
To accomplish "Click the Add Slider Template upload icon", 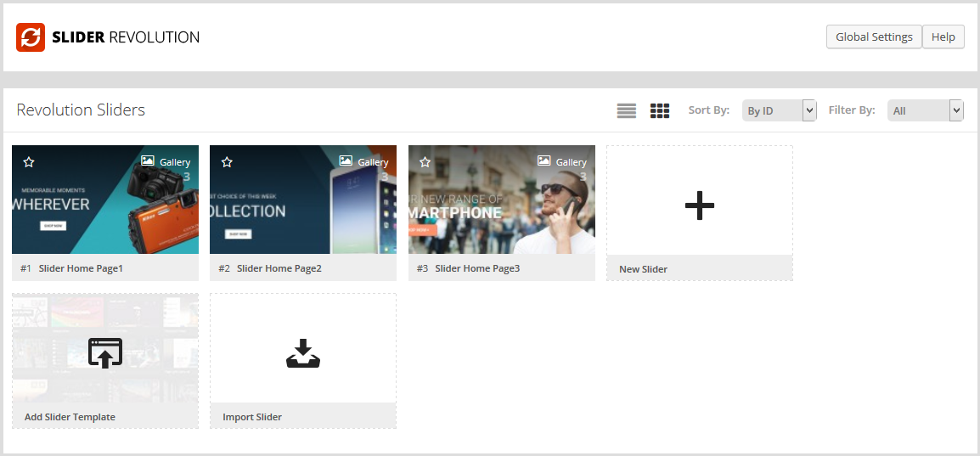I will click(105, 353).
